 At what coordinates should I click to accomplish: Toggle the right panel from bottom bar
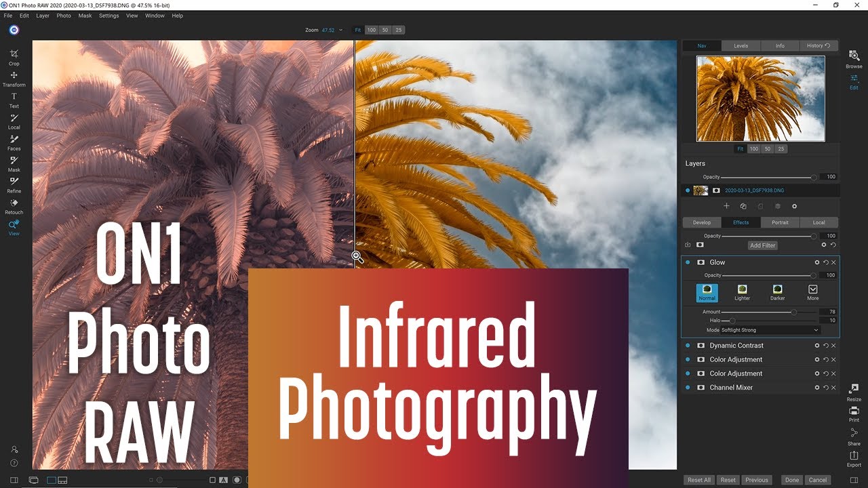pos(854,480)
